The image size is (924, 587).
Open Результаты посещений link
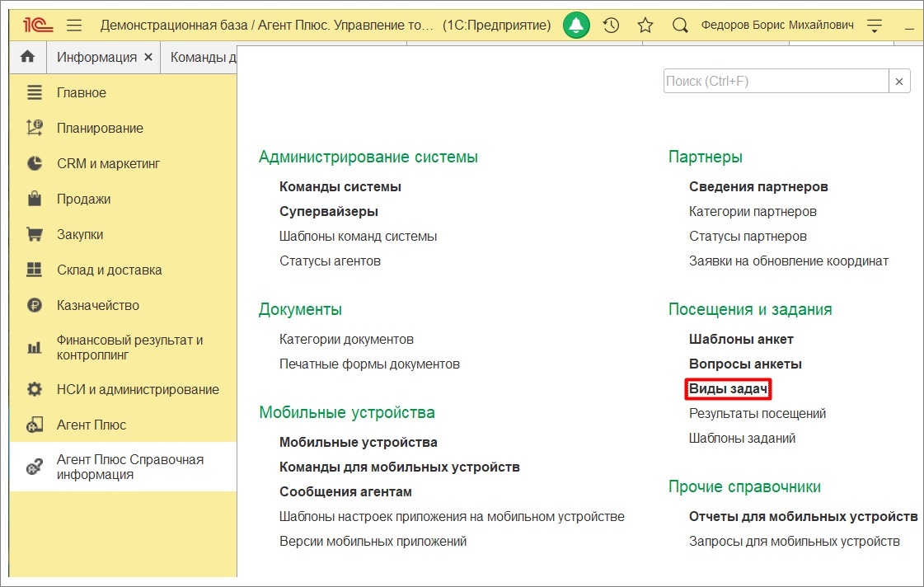pyautogui.click(x=757, y=414)
